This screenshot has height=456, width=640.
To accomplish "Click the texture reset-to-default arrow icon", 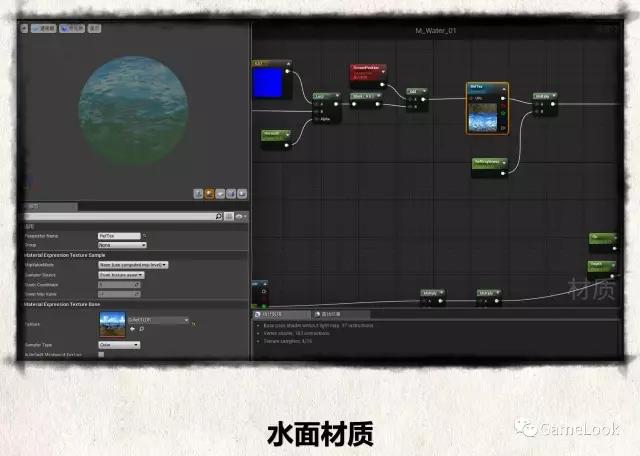I will (x=193, y=324).
